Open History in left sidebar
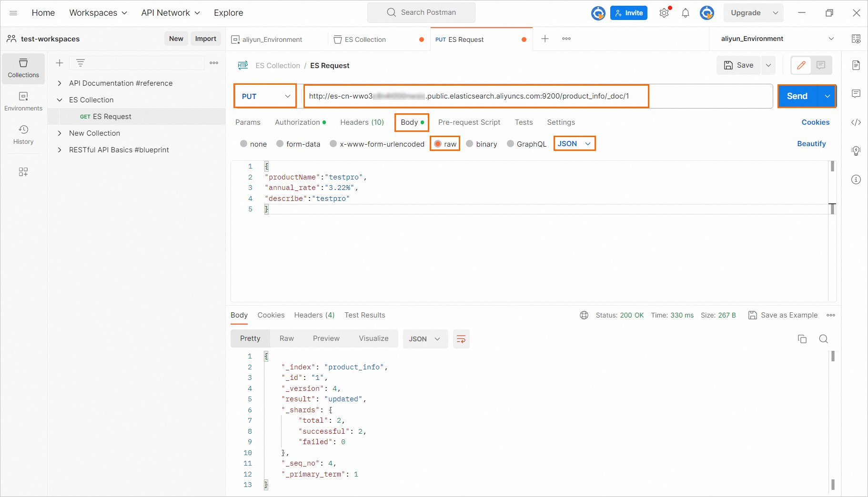868x497 pixels. (23, 135)
